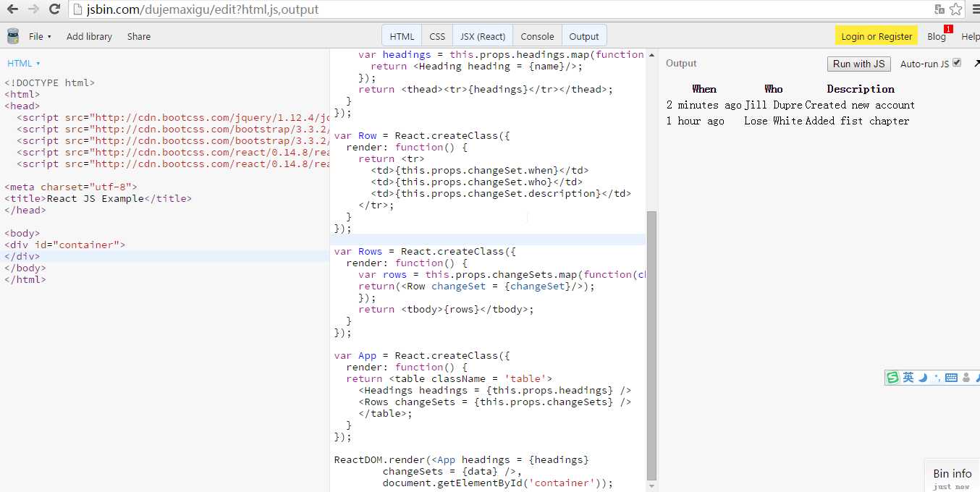Click the 'Created new account' output cell

click(x=860, y=105)
